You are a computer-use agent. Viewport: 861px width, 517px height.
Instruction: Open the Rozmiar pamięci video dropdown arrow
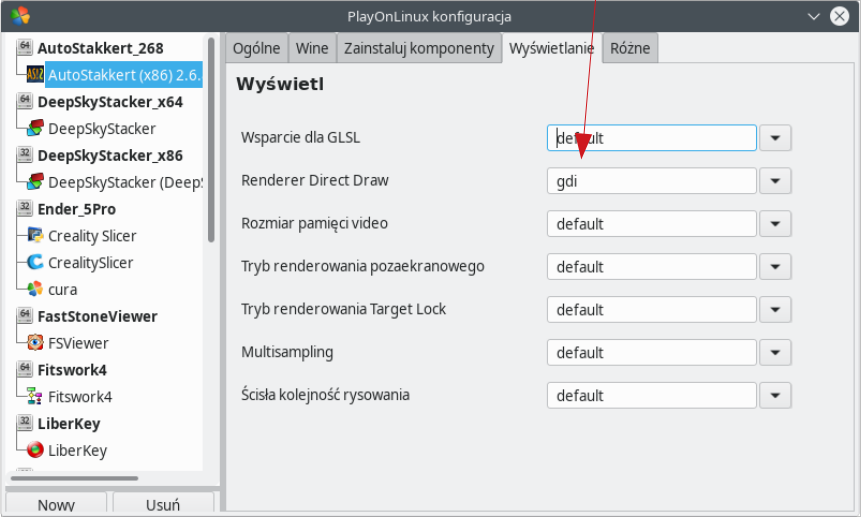tap(775, 223)
